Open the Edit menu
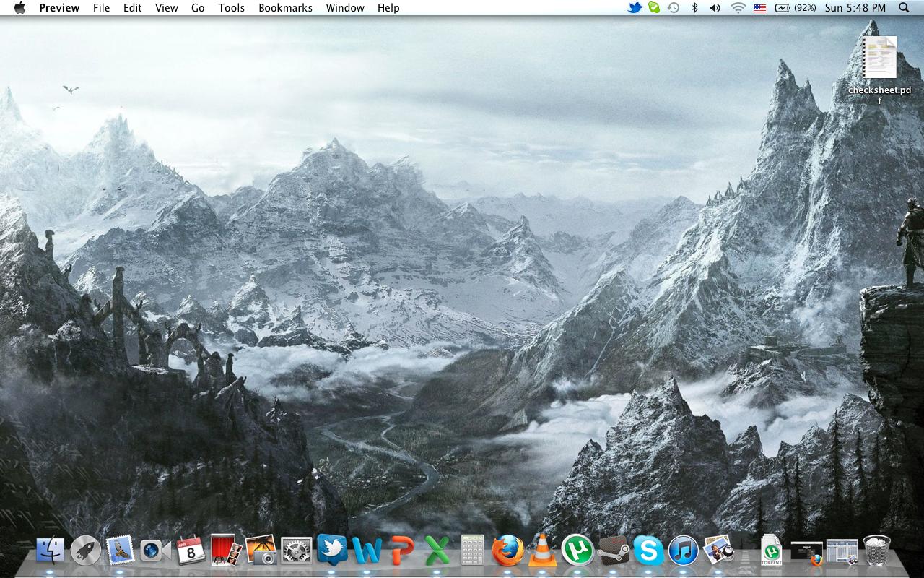The width and height of the screenshot is (924, 578). [x=132, y=8]
